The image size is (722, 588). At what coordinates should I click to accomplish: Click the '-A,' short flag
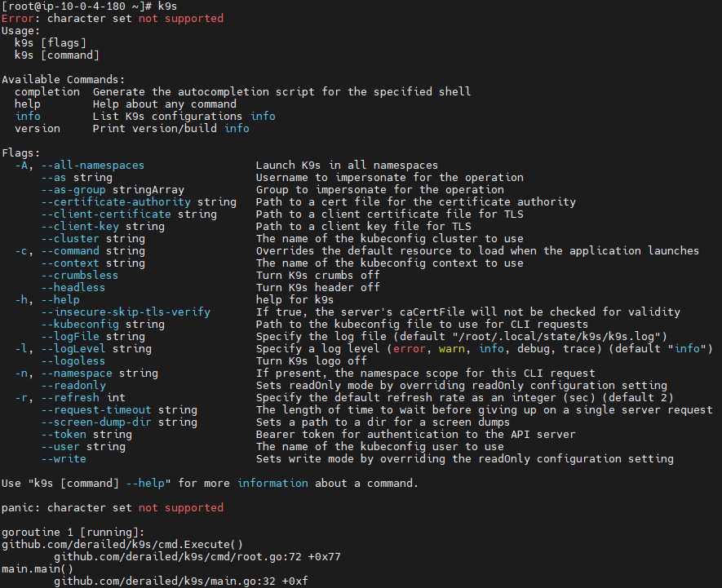24,166
